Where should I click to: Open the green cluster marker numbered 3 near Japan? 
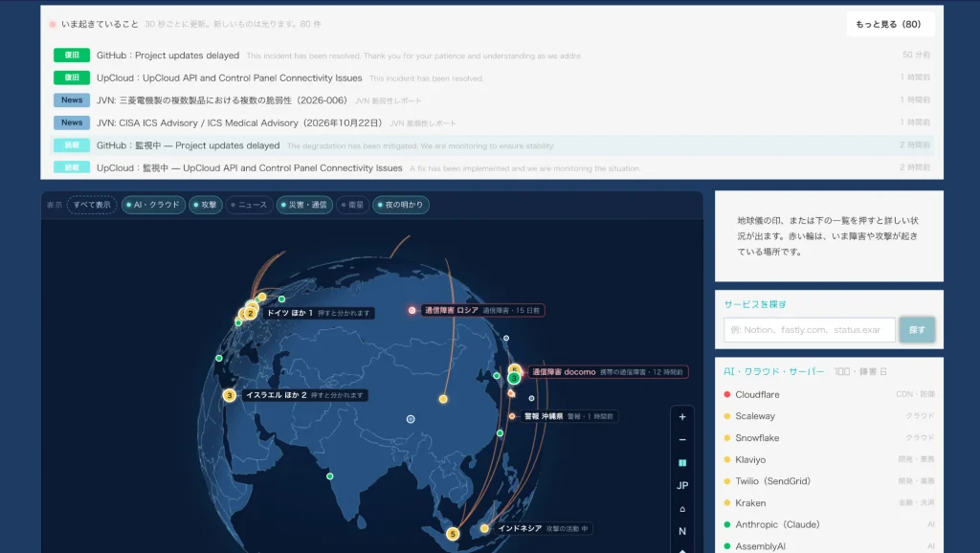point(514,378)
